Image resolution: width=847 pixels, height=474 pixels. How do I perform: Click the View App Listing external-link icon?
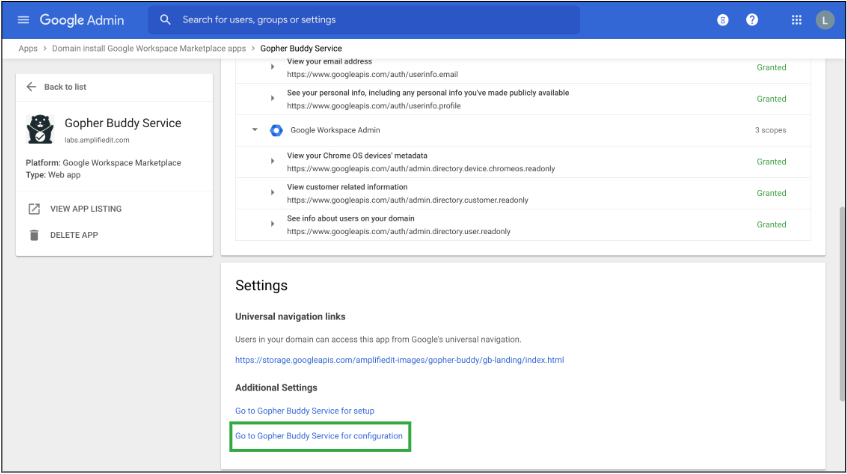[x=34, y=209]
